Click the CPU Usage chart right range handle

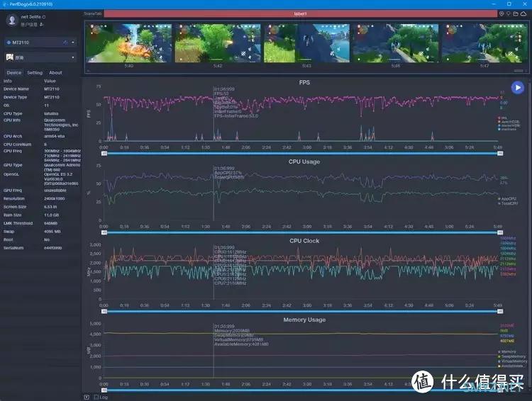click(500, 232)
